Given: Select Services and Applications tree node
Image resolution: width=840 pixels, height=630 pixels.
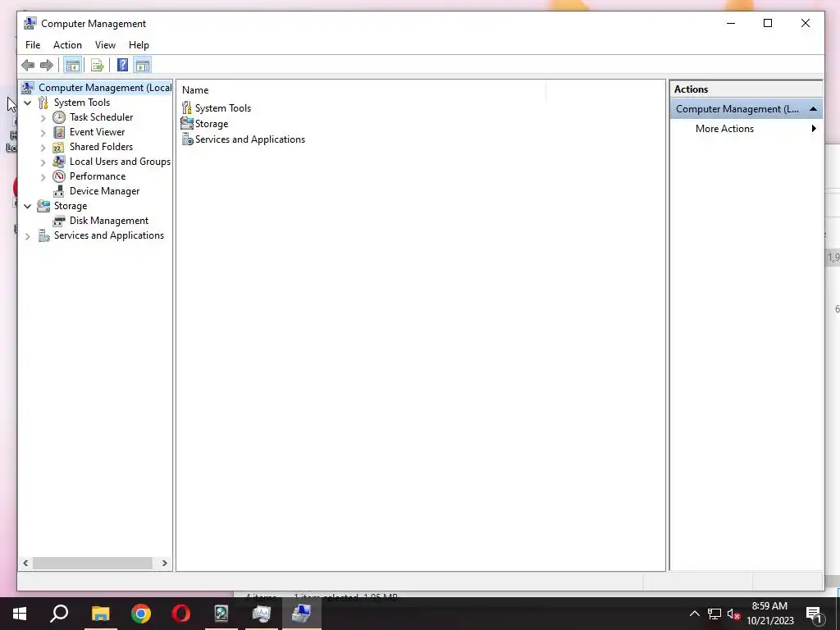Looking at the screenshot, I should click(109, 235).
